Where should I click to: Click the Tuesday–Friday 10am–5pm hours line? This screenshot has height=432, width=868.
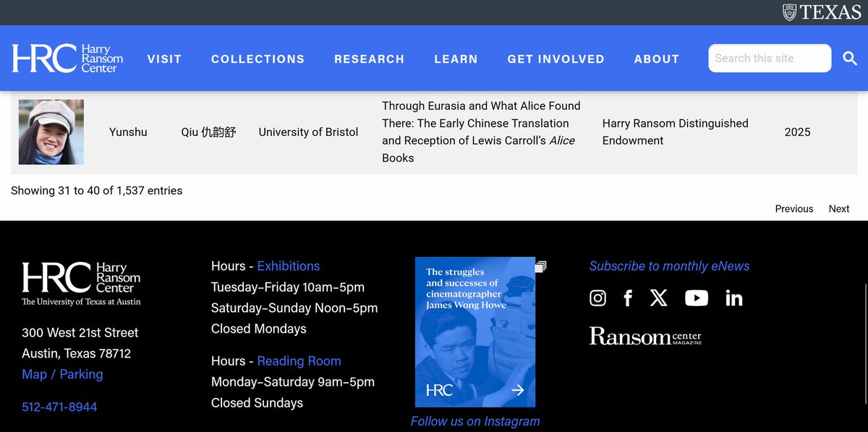pos(288,287)
